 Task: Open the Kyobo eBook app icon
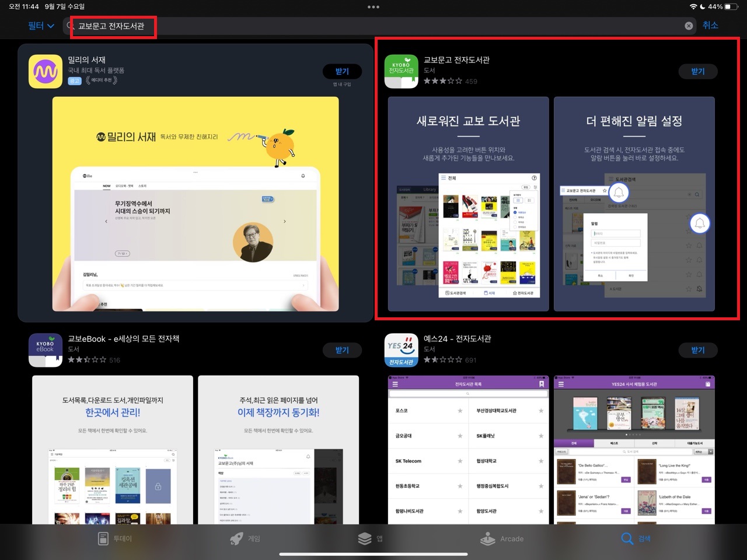[46, 350]
